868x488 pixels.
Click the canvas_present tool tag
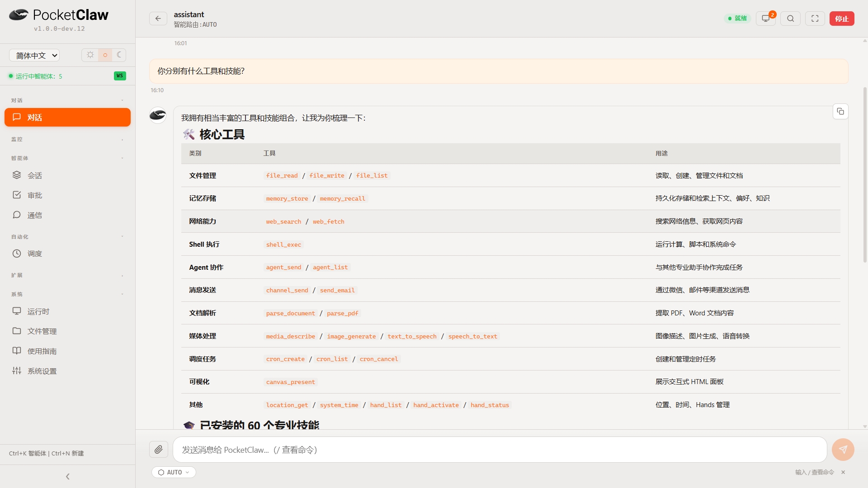(290, 382)
